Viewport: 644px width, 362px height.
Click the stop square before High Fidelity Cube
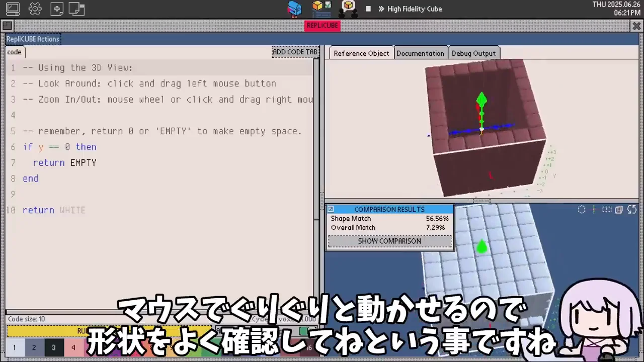368,9
